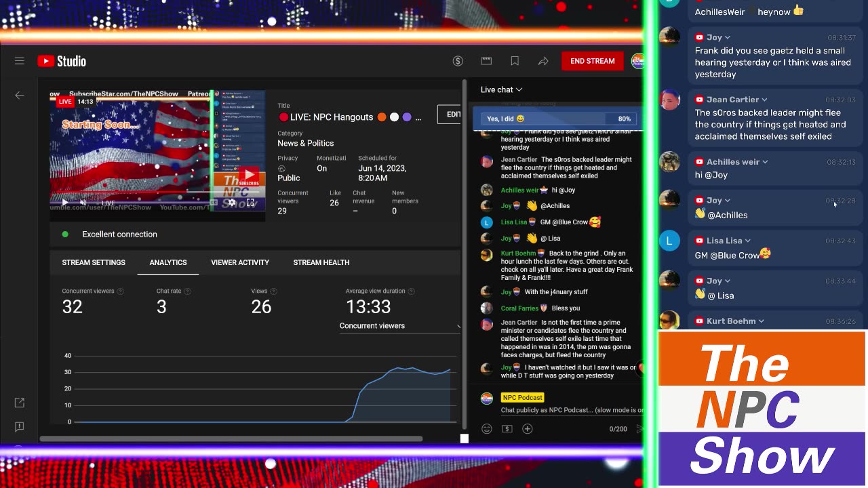868x488 pixels.
Task: Click the heart reaction icon in chat
Action: click(x=640, y=368)
